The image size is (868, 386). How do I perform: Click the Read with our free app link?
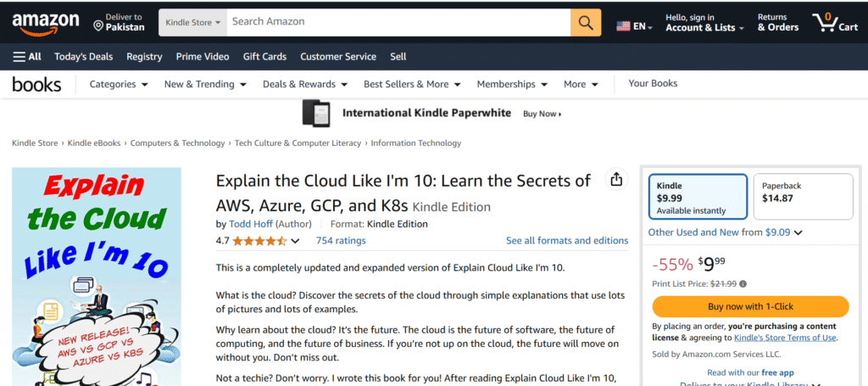[750, 372]
